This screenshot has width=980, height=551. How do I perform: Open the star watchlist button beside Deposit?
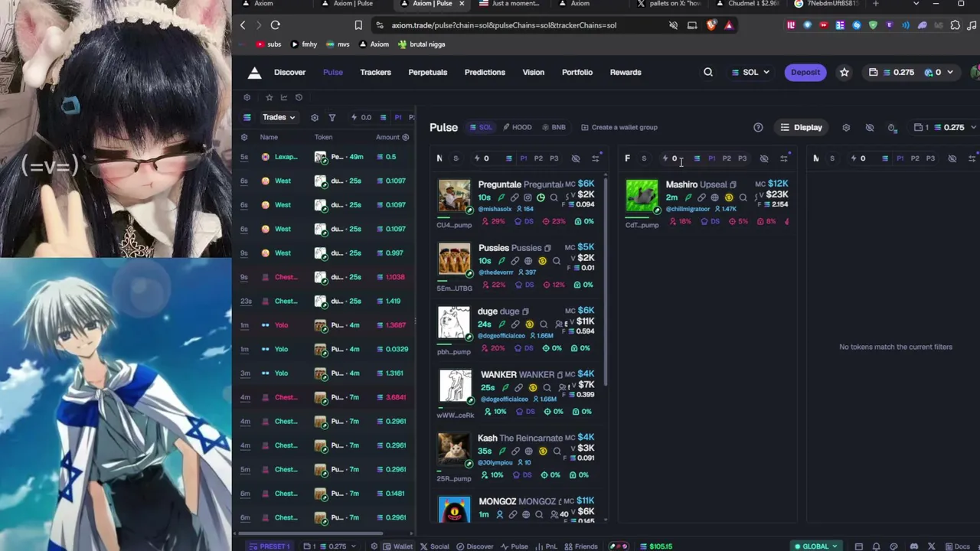coord(844,73)
